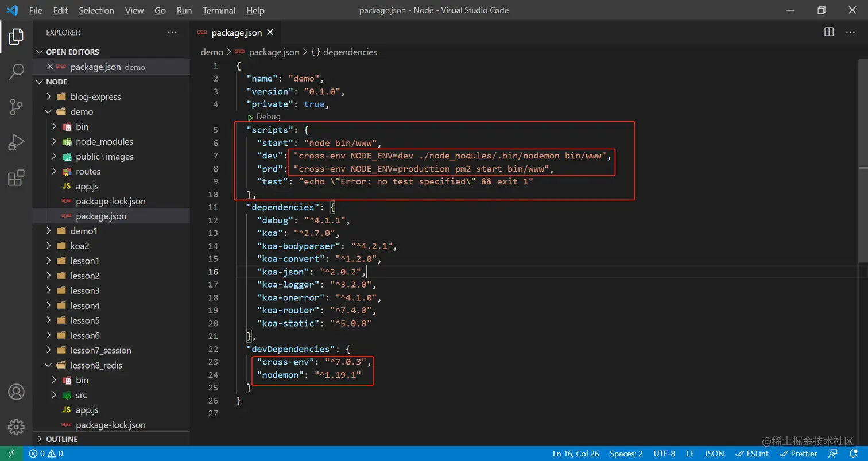
Task: Open the Selection menu
Action: pos(96,10)
